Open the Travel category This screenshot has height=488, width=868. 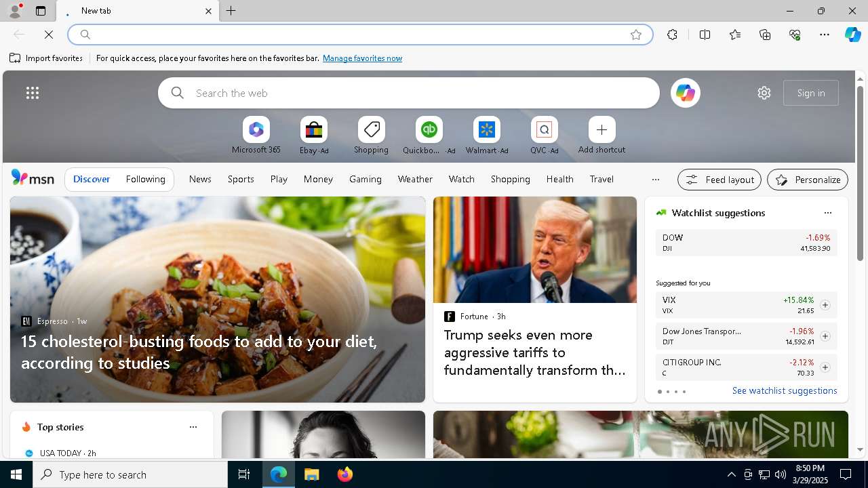point(601,179)
